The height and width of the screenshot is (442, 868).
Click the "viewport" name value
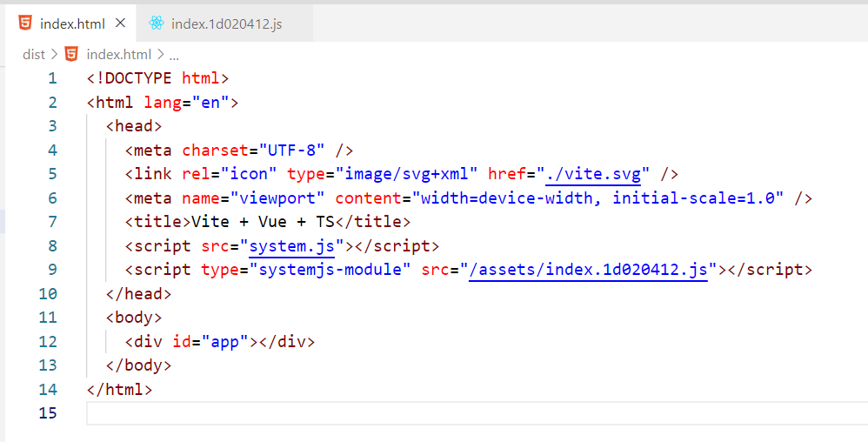tap(277, 198)
